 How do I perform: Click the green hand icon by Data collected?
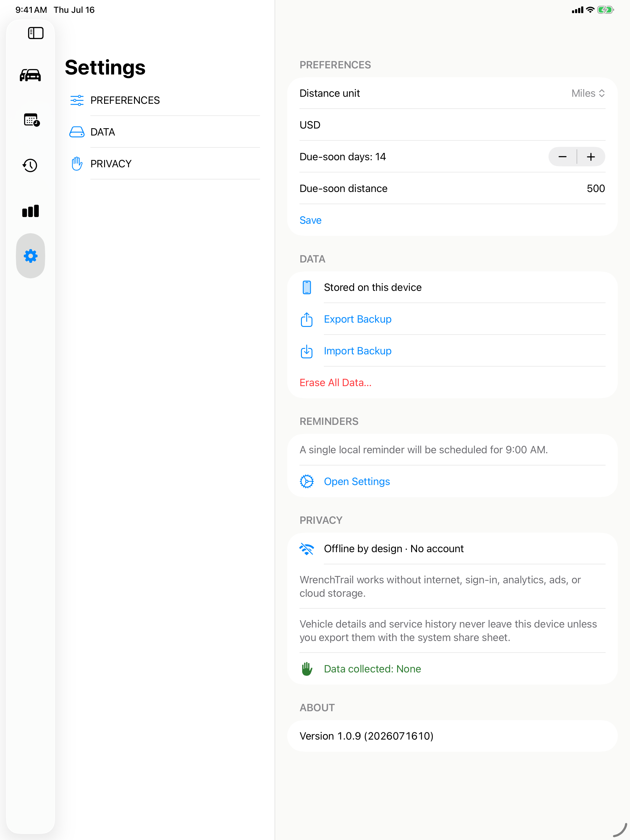tap(307, 669)
